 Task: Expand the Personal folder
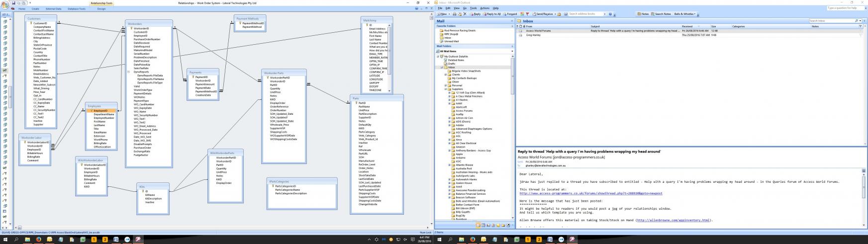[446, 85]
